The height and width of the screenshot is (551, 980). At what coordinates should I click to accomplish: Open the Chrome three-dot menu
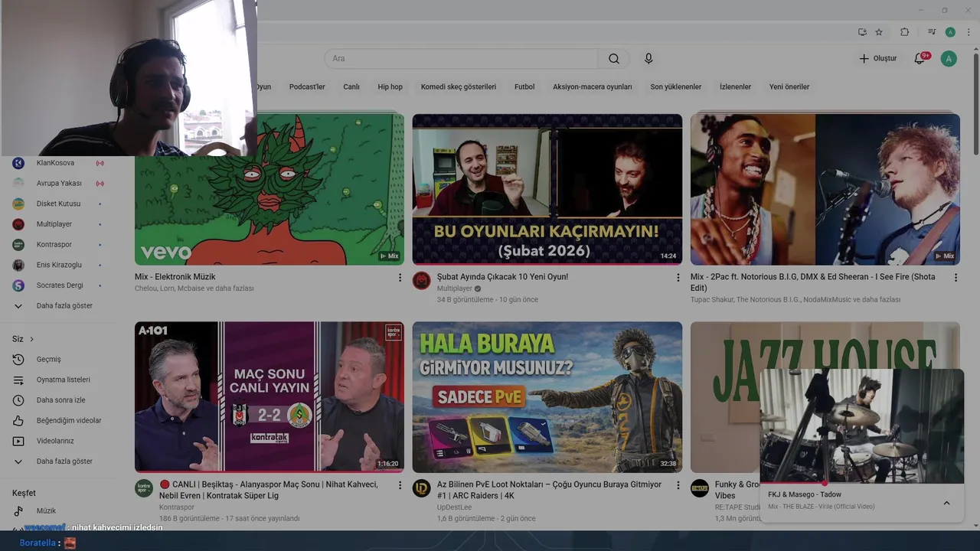coord(969,32)
